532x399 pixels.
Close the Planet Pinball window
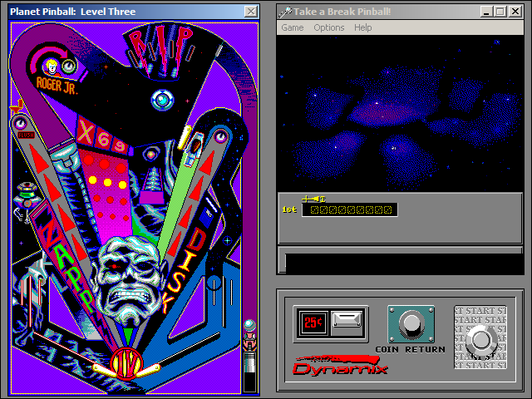tap(250, 11)
